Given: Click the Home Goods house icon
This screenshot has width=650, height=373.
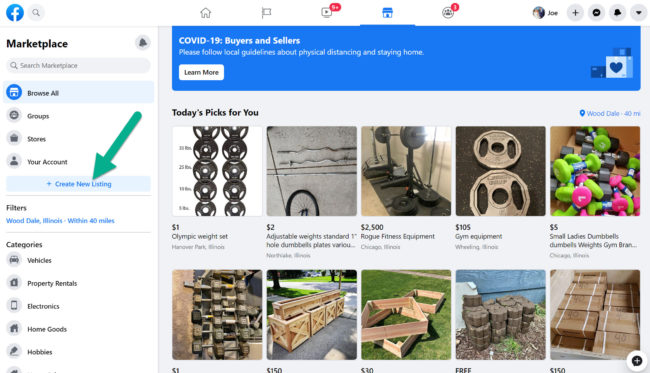Looking at the screenshot, I should coord(14,329).
